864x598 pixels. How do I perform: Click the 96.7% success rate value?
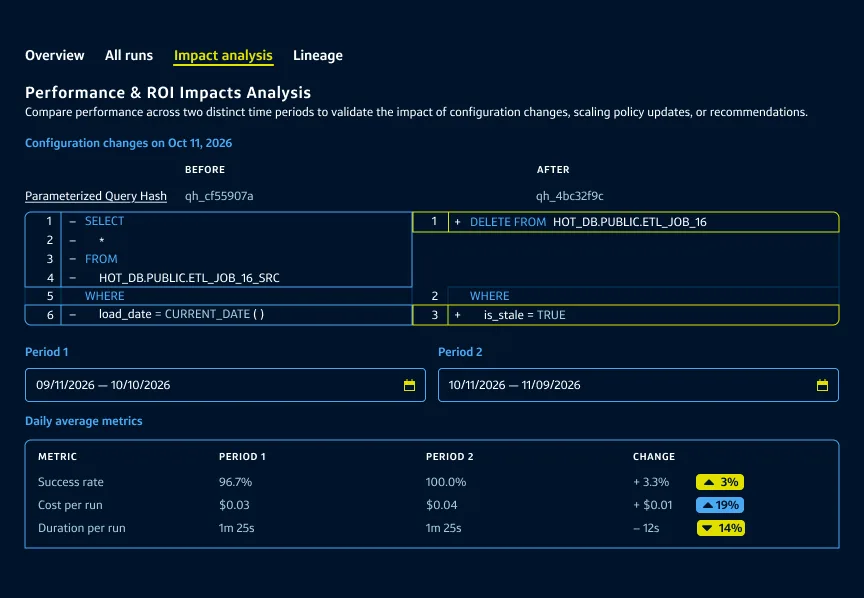[235, 482]
